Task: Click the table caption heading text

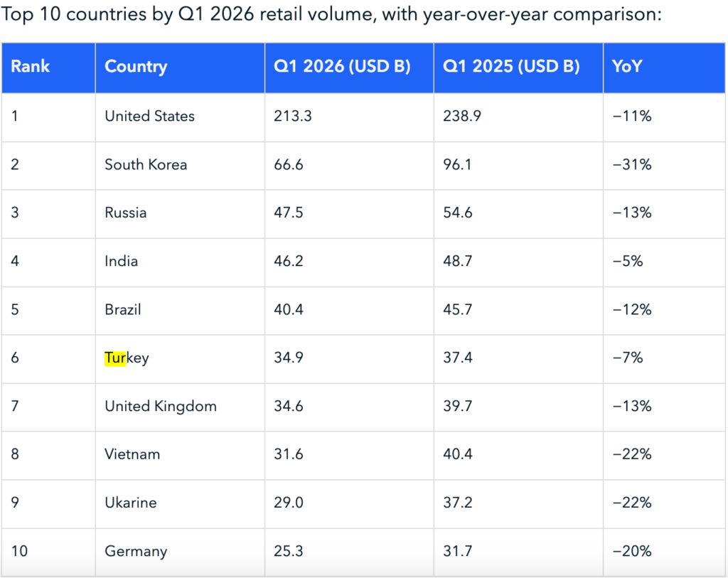Action: pos(331,14)
